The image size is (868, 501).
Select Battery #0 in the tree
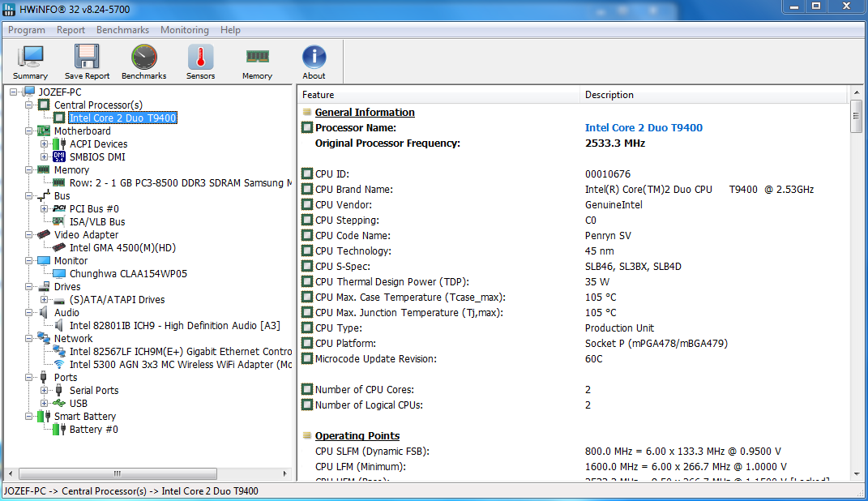click(x=93, y=430)
